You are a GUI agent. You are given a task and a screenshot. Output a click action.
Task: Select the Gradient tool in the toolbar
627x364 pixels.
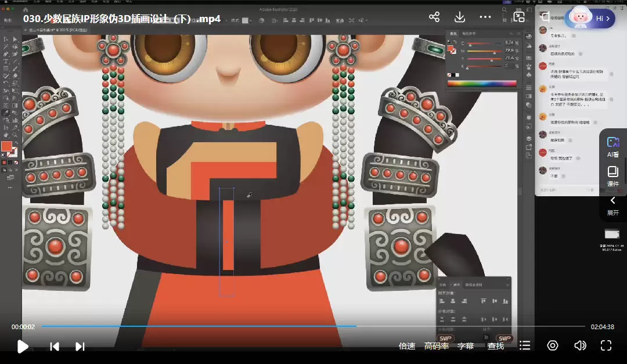pos(15,105)
